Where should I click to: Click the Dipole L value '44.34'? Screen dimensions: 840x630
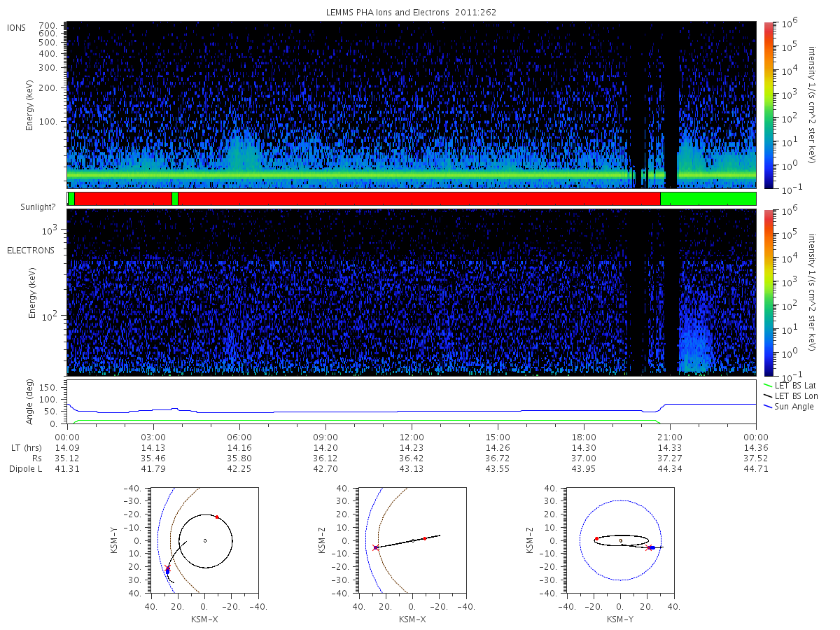coord(670,469)
